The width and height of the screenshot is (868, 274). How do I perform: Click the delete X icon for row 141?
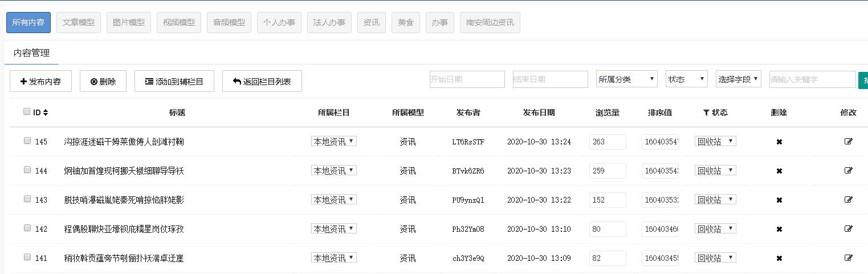(779, 258)
